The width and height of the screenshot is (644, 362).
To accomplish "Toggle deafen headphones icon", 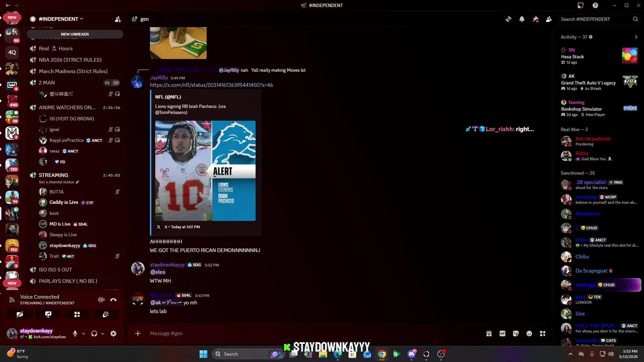I will pyautogui.click(x=94, y=333).
